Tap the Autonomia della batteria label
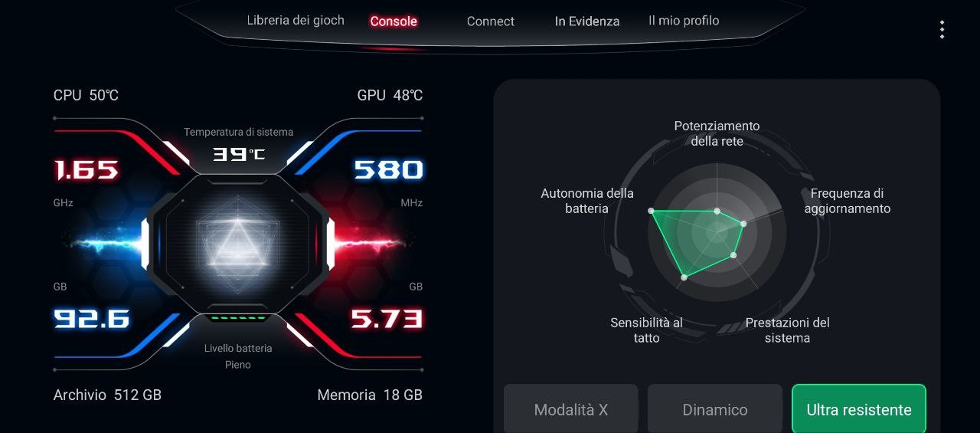Screen dimensions: 980x433 [x=587, y=201]
